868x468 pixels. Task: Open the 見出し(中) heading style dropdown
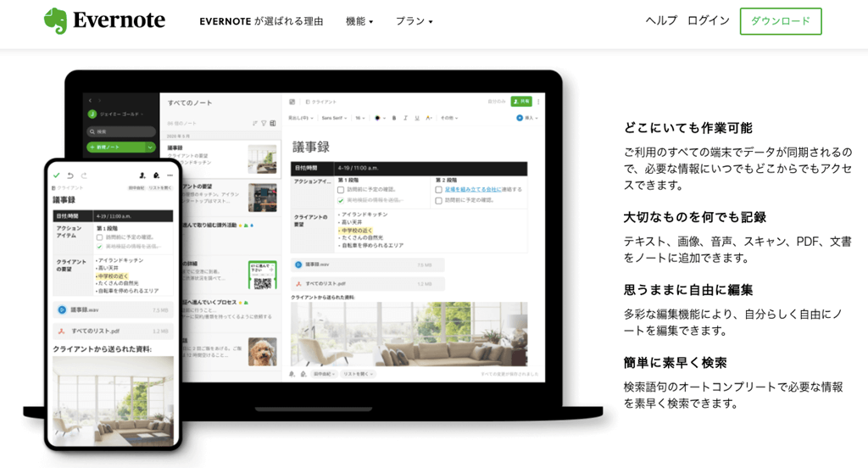click(x=301, y=118)
